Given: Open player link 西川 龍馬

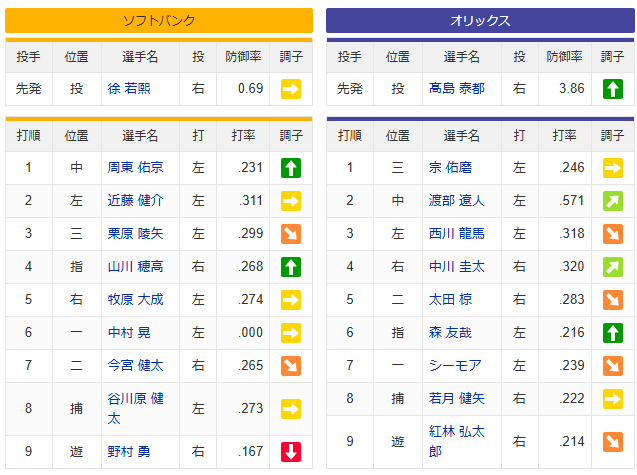Looking at the screenshot, I should (457, 233).
